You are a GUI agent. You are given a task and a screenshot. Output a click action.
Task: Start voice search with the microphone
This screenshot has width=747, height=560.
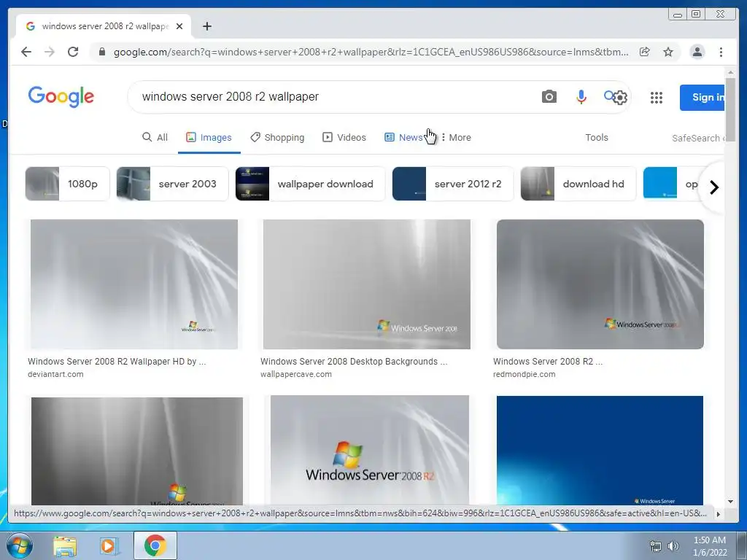pyautogui.click(x=581, y=97)
